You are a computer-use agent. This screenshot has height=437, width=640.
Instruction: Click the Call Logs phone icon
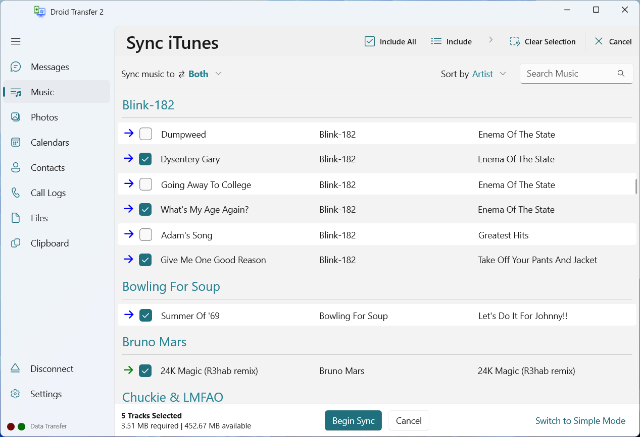(x=16, y=193)
